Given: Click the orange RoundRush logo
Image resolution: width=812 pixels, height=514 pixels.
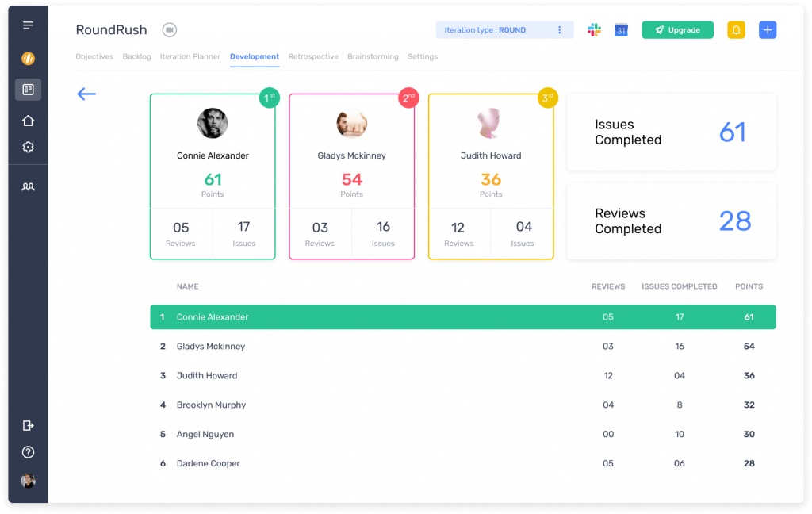Looking at the screenshot, I should pos(28,57).
